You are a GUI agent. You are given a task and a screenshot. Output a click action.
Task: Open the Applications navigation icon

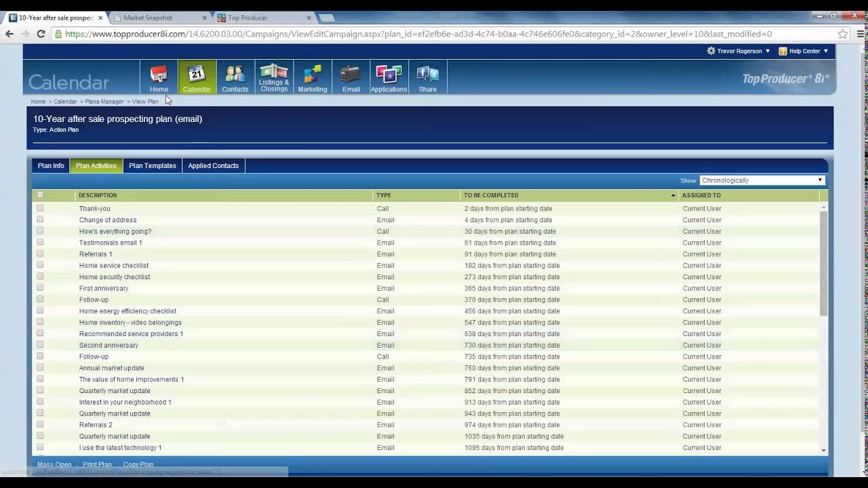[389, 77]
